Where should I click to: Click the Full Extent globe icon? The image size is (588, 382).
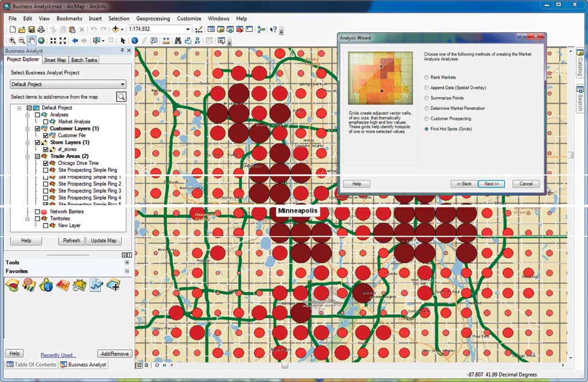[x=42, y=41]
